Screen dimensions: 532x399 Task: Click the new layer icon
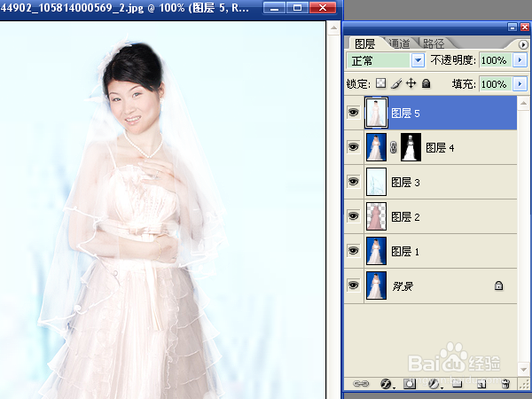481,384
